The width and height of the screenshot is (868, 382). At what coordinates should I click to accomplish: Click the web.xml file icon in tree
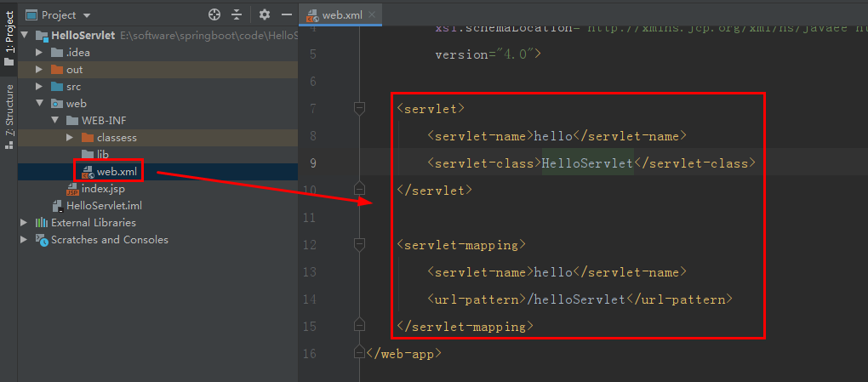coord(88,172)
